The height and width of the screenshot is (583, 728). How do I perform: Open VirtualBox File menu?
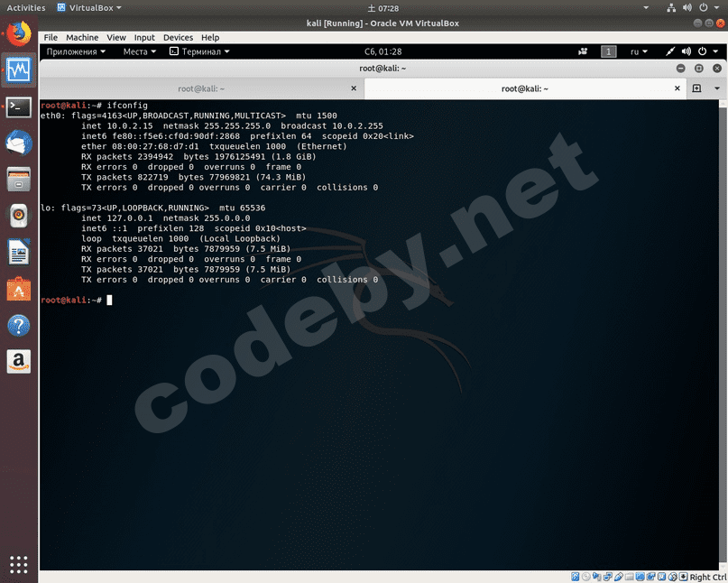pos(51,38)
